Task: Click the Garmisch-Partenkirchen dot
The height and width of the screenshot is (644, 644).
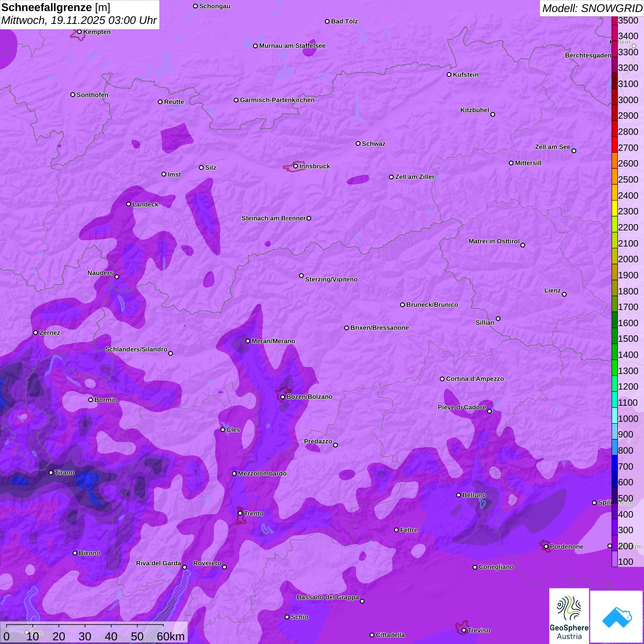Action: point(236,100)
